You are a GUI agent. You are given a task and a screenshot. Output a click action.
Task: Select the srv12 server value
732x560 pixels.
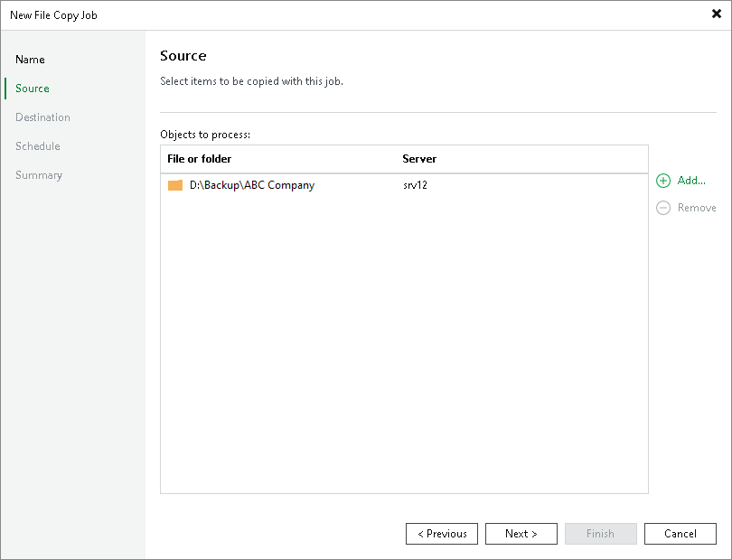tap(414, 185)
